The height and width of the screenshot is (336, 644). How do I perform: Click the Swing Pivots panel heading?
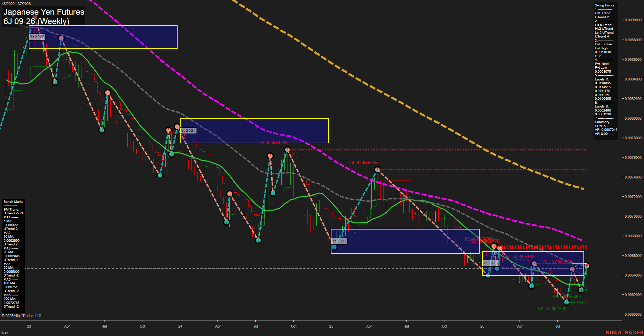(x=604, y=5)
